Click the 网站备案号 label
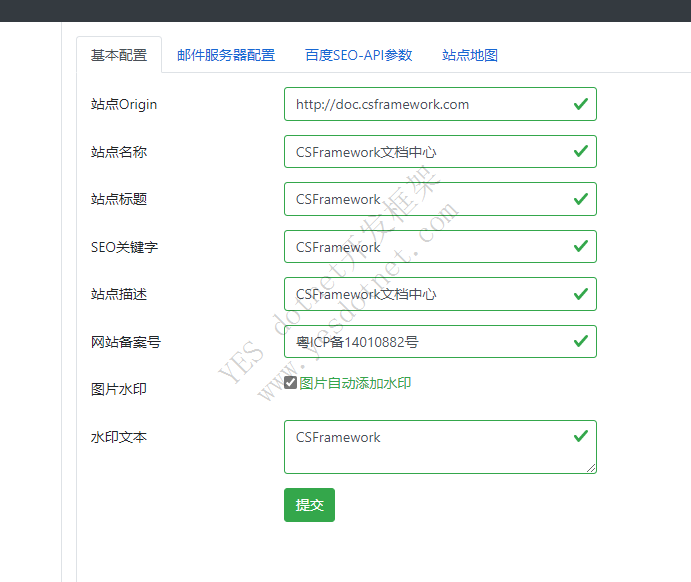The width and height of the screenshot is (691, 582). (126, 342)
